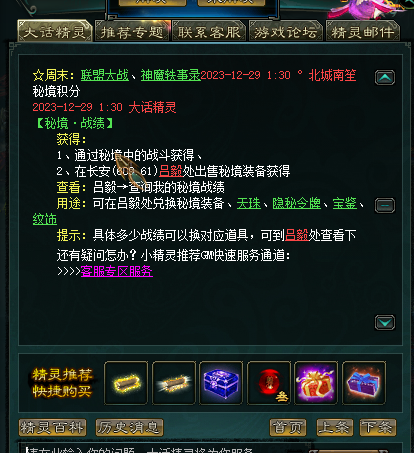The height and width of the screenshot is (453, 414).
Task: View 历史消息 history messages
Action: 129,427
